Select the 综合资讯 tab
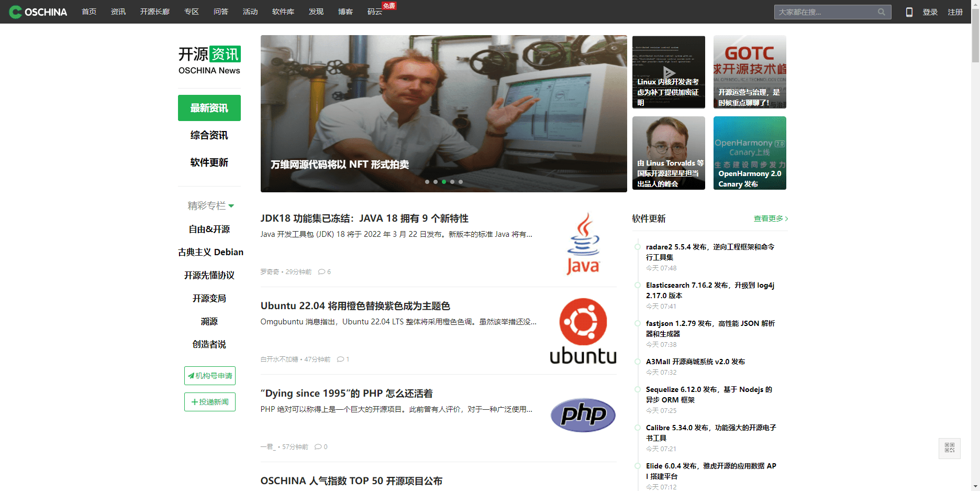The image size is (980, 491). click(x=209, y=135)
